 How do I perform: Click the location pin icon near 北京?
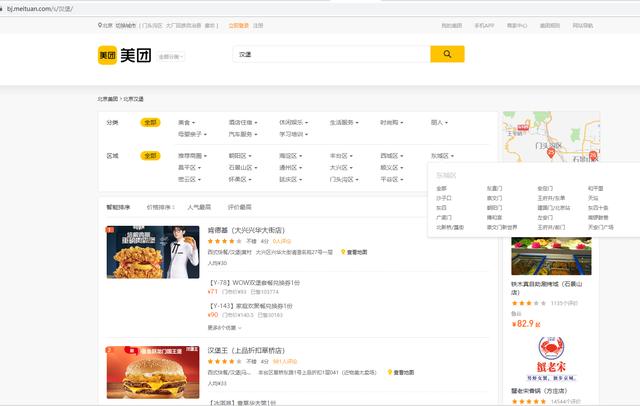point(100,25)
